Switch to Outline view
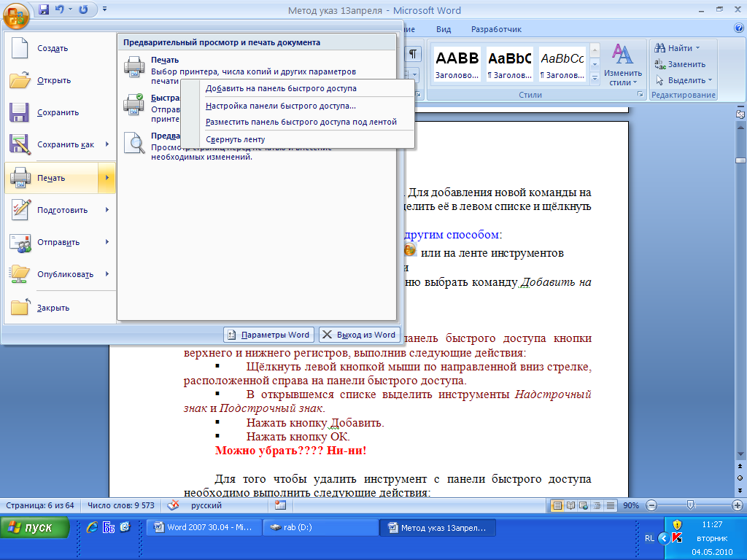The image size is (747, 560). coord(597,506)
